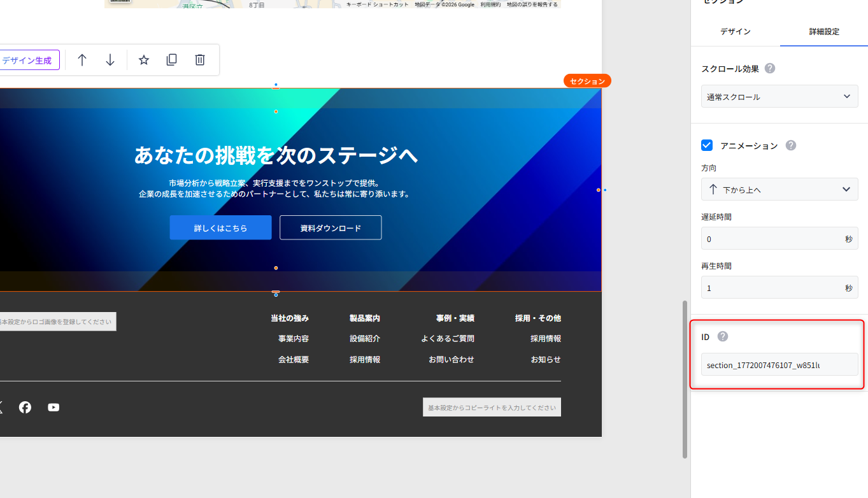Click the help icon beside ID label
Viewport: 868px width, 498px height.
(x=723, y=337)
